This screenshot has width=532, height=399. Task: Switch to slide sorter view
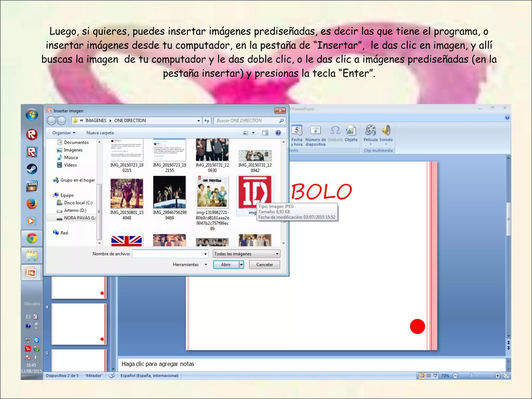tap(428, 376)
